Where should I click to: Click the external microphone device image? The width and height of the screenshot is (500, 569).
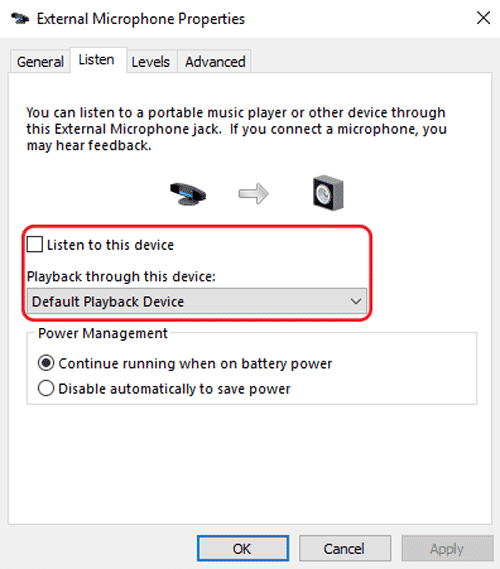(188, 194)
